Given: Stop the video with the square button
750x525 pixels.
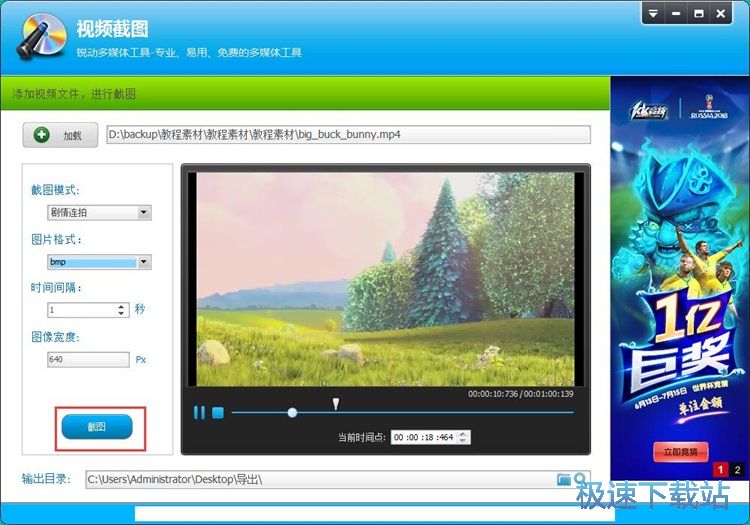Looking at the screenshot, I should pyautogui.click(x=218, y=412).
